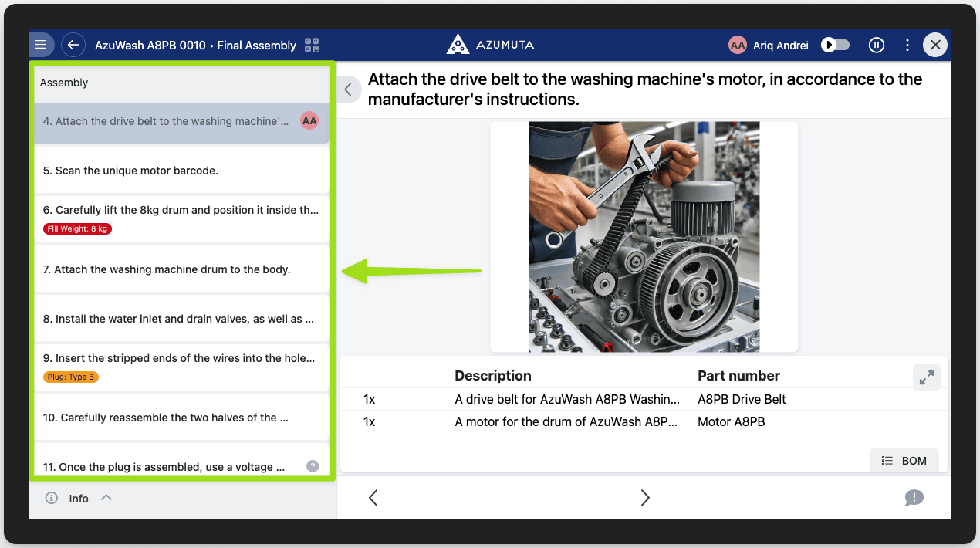This screenshot has height=548, width=980.
Task: Expand the parts table to fullscreen
Action: point(926,377)
